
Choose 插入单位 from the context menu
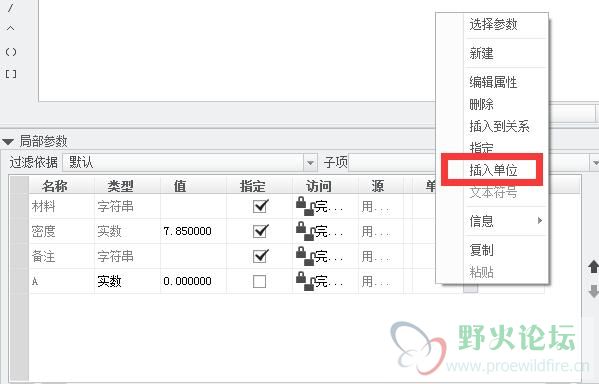[x=493, y=170]
